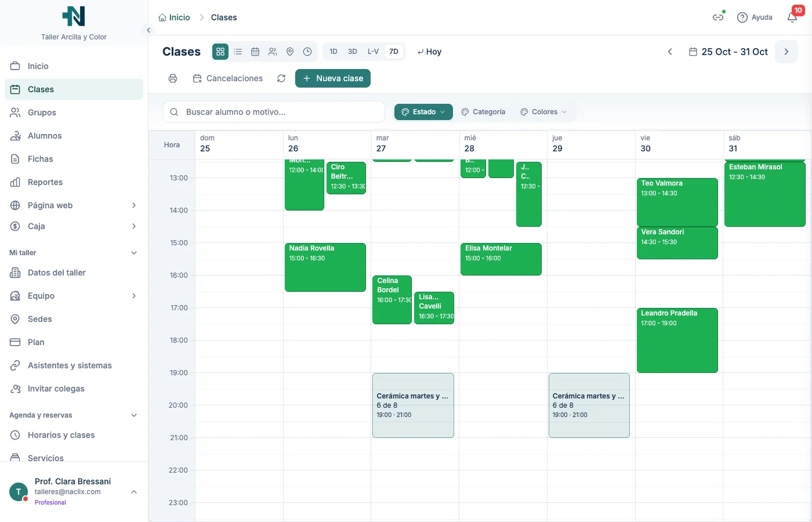
Task: Click the Buscar alumno o motivo search field
Action: (274, 112)
